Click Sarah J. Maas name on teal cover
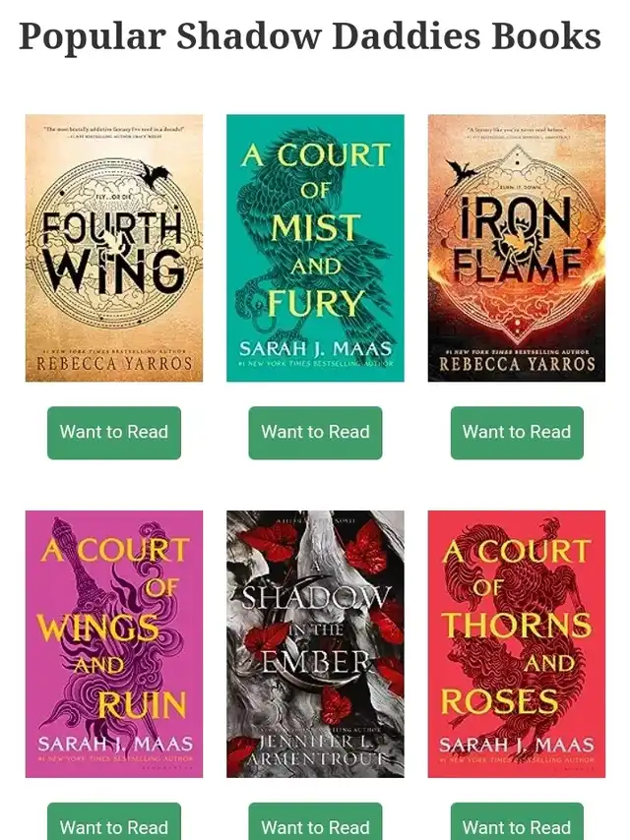The height and width of the screenshot is (840, 630). pyautogui.click(x=315, y=349)
